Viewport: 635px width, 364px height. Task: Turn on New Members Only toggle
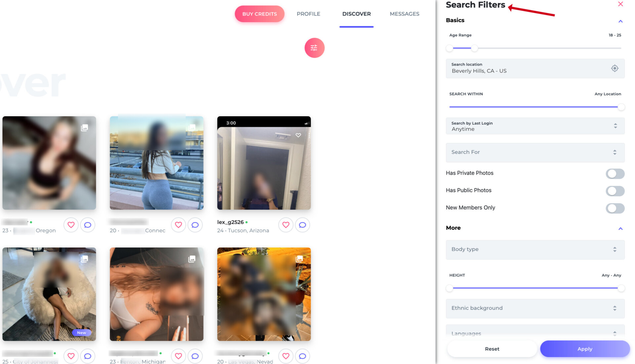615,208
